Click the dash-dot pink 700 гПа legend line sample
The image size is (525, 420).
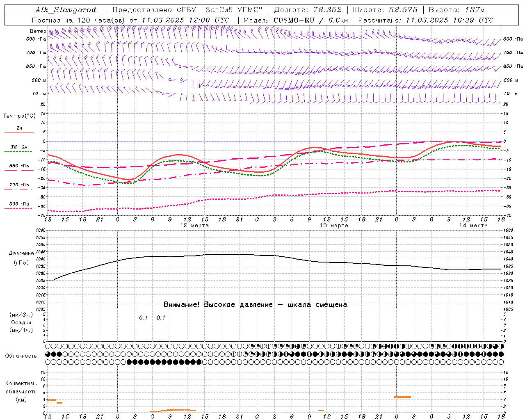click(x=18, y=189)
